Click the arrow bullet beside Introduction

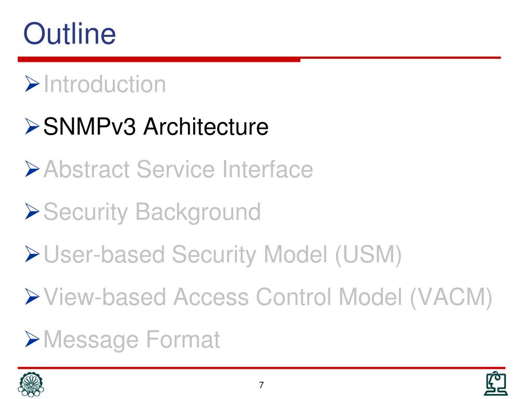(x=32, y=84)
